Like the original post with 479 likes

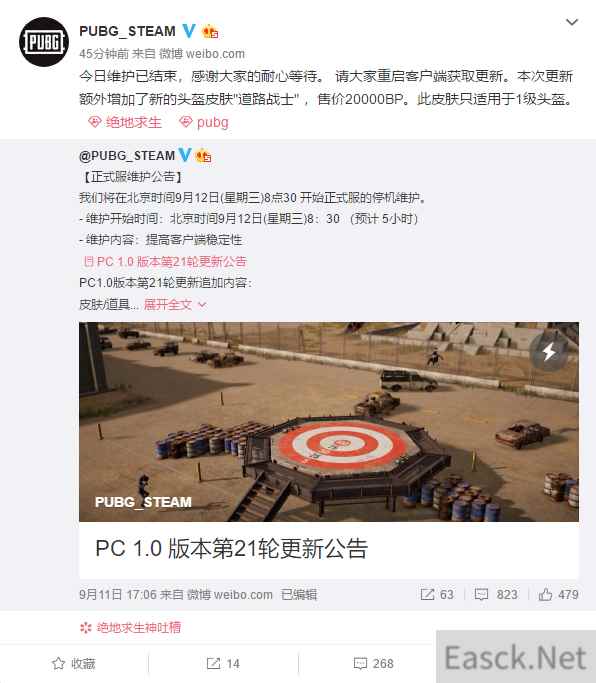point(558,595)
